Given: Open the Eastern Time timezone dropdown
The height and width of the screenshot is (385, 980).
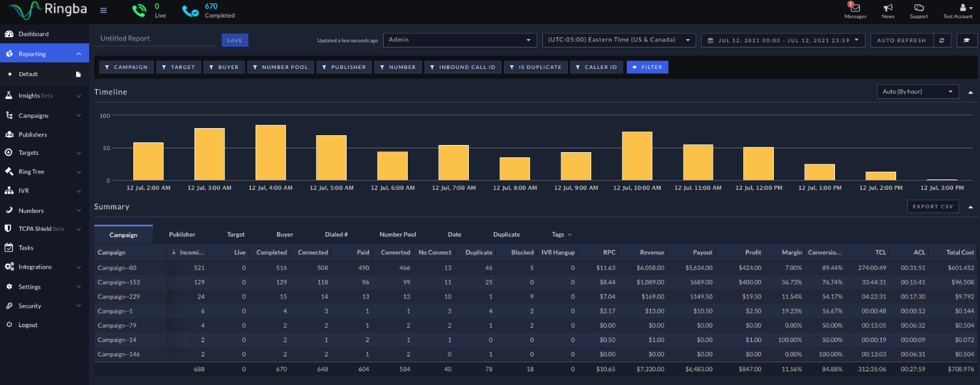Looking at the screenshot, I should pyautogui.click(x=618, y=40).
